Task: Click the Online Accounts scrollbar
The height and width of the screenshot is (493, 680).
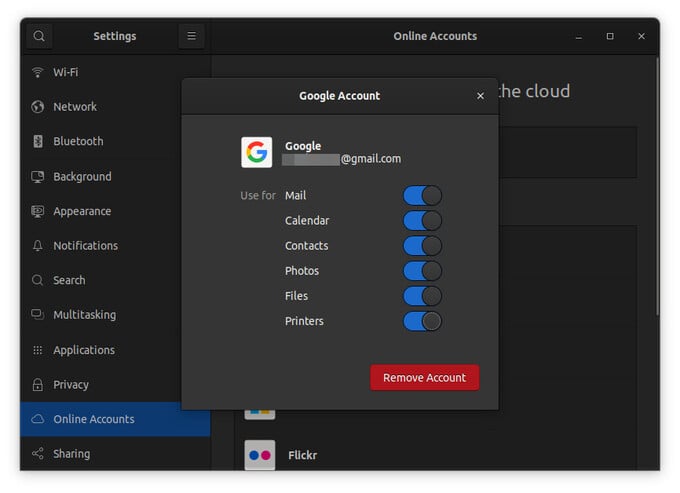Action: (657, 186)
